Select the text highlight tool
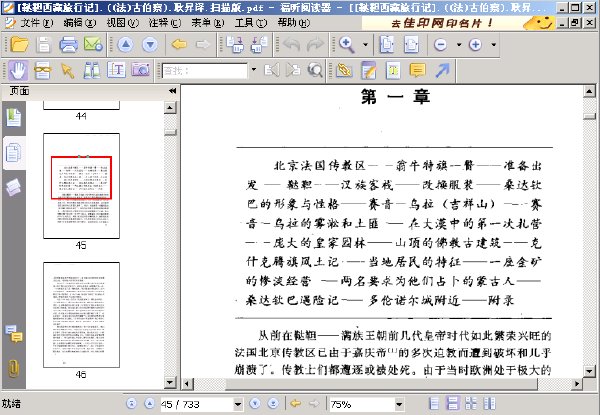The height and width of the screenshot is (415, 600). [x=393, y=70]
